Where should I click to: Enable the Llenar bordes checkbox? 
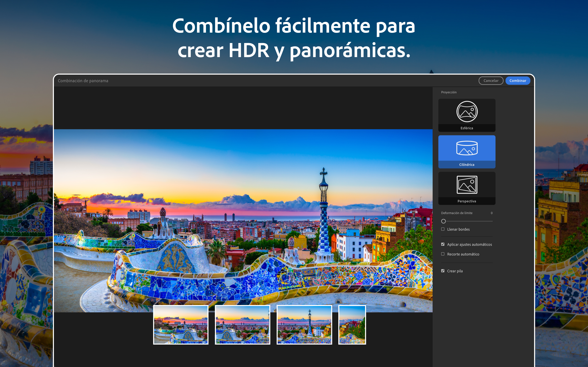[443, 229]
